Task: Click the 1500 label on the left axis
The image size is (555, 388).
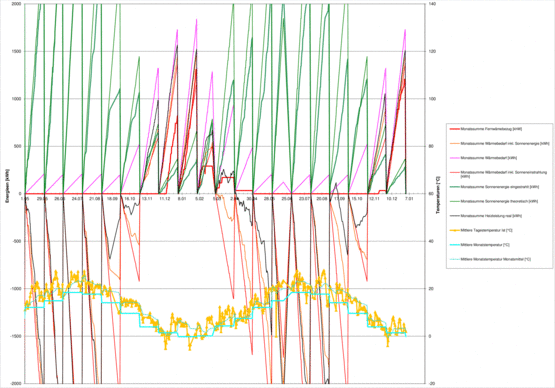Action: [x=17, y=51]
